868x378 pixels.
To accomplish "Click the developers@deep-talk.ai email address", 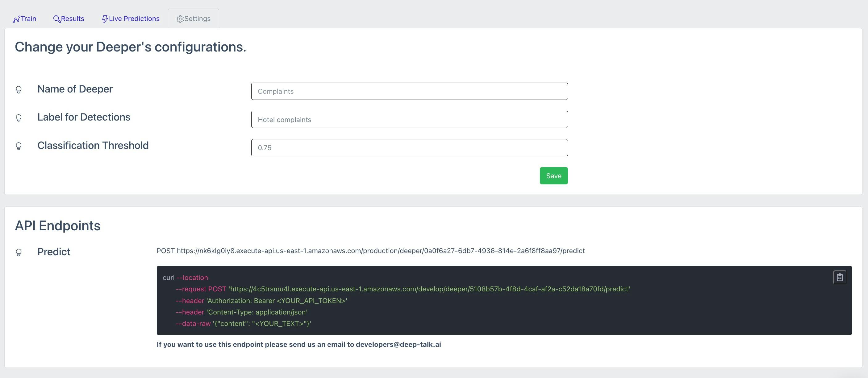I will point(398,344).
